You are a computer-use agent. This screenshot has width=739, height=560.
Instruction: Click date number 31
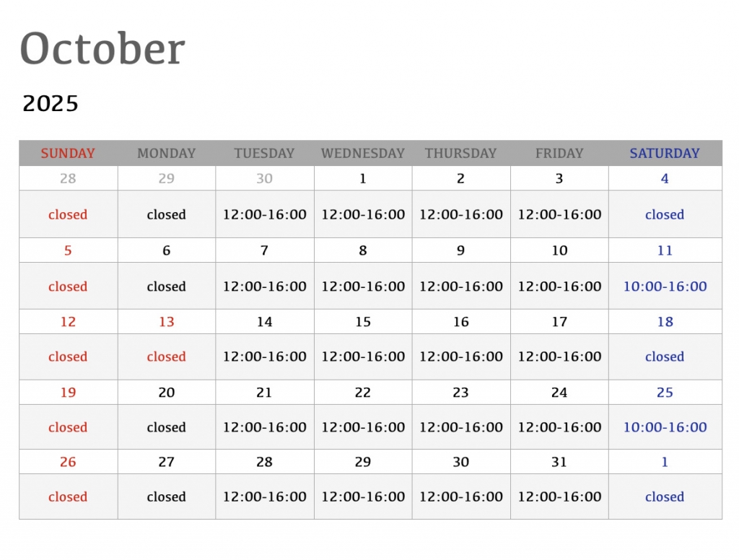559,462
